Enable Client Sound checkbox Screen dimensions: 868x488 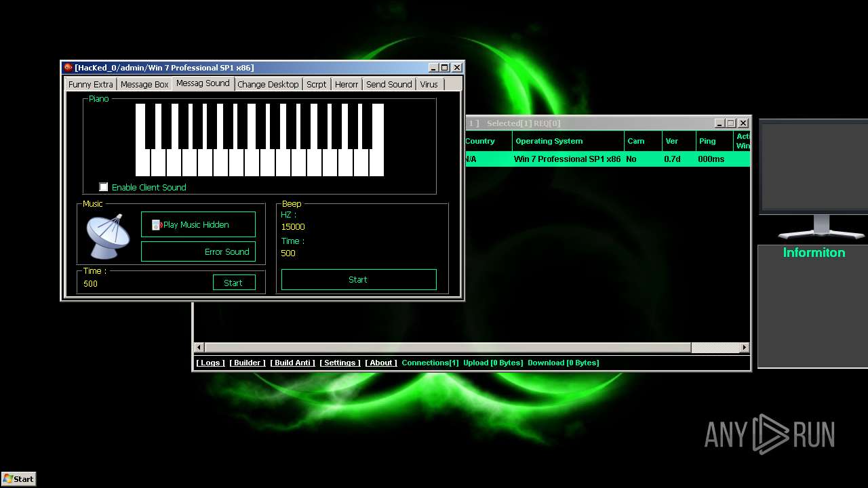click(x=104, y=187)
